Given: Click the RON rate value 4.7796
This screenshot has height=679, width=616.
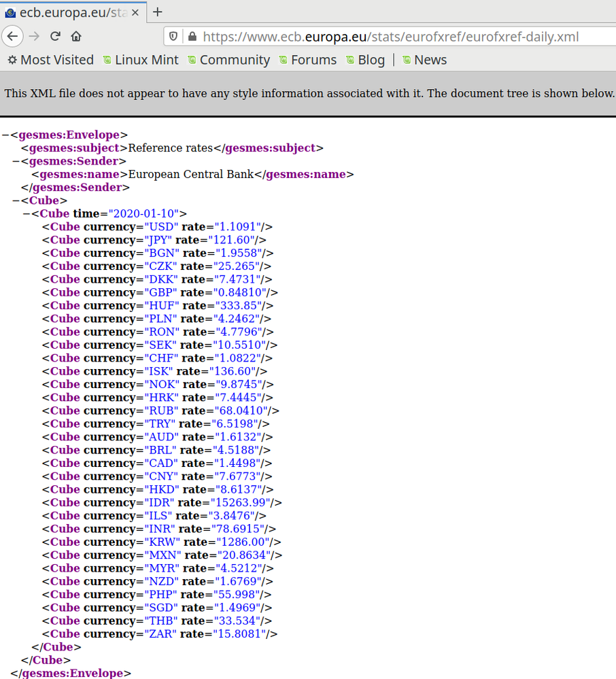Looking at the screenshot, I should [239, 332].
